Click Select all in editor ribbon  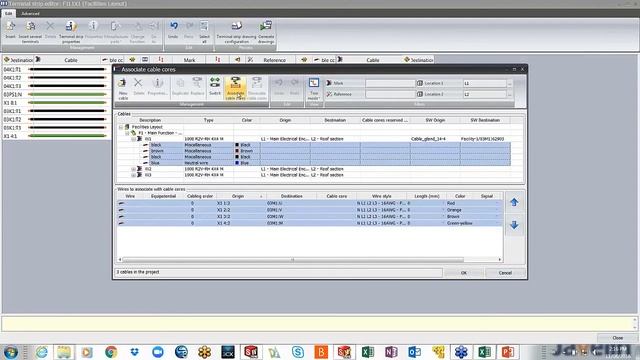click(x=204, y=32)
